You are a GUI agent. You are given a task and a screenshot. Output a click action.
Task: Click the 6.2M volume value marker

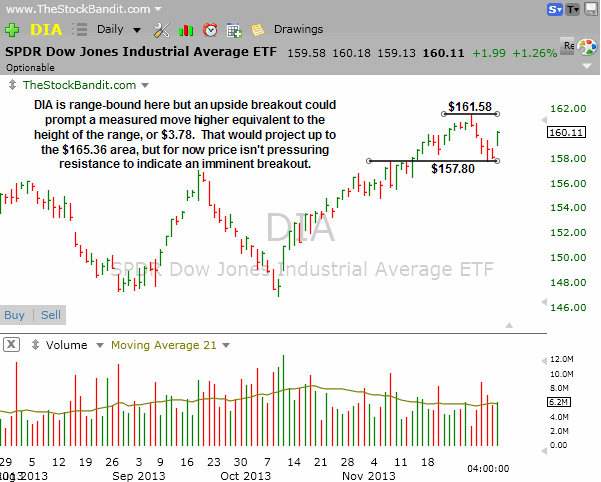(x=558, y=402)
